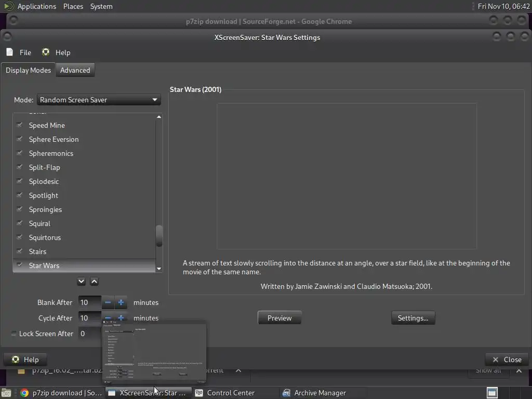Toggle the Squirtorus checkbox
Viewport: 532px width, 399px height.
pyautogui.click(x=19, y=237)
